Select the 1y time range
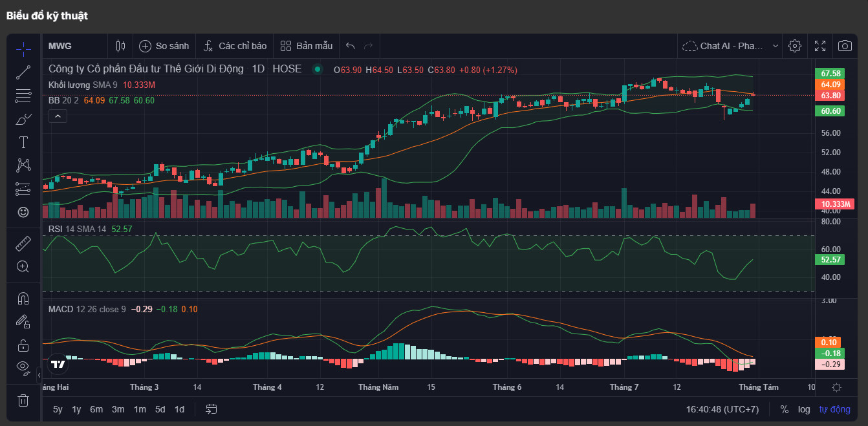The image size is (868, 426). click(x=76, y=409)
